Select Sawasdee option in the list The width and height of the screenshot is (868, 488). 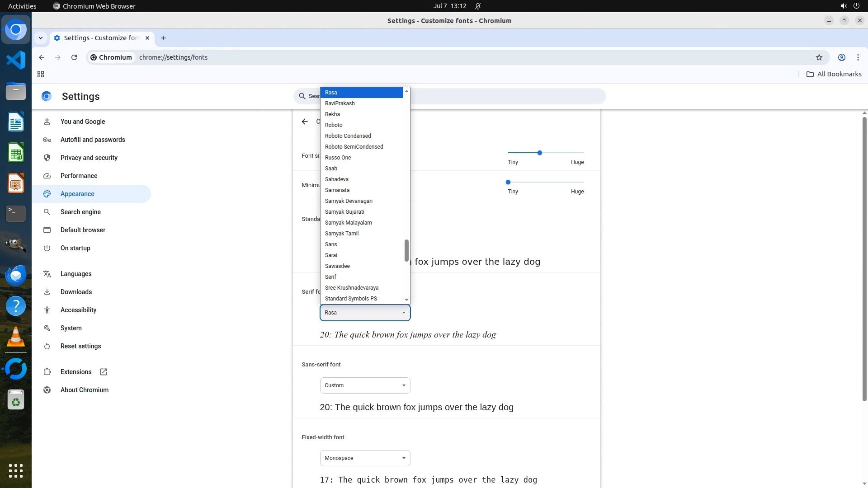[x=337, y=266]
